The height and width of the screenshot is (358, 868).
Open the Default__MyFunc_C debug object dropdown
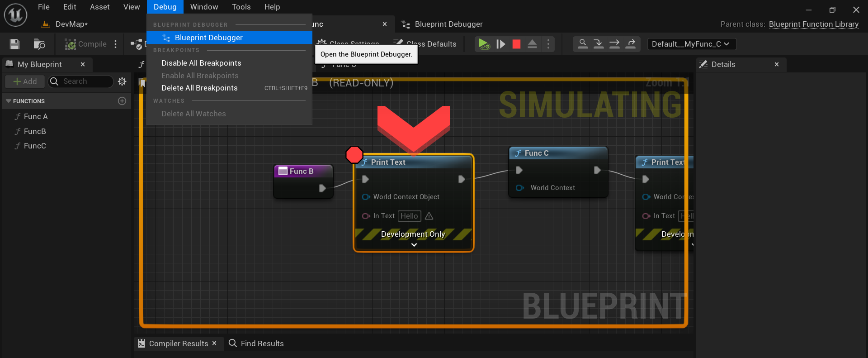point(691,44)
